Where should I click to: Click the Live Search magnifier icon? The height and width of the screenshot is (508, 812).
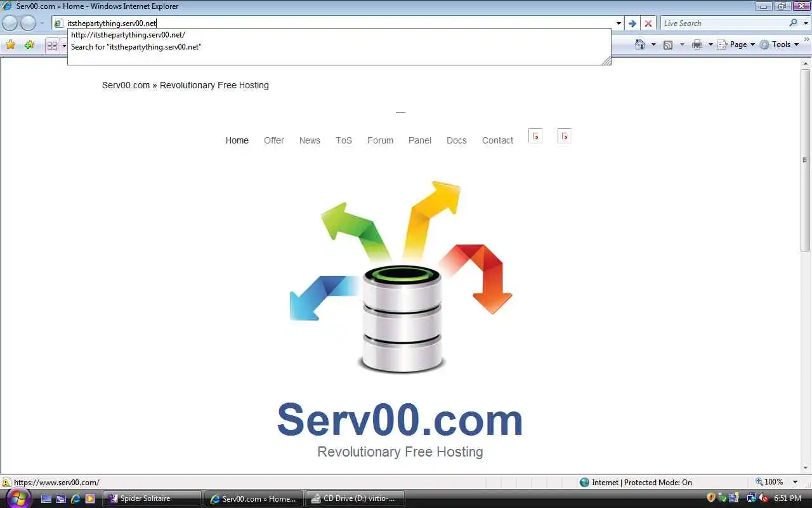pyautogui.click(x=793, y=23)
